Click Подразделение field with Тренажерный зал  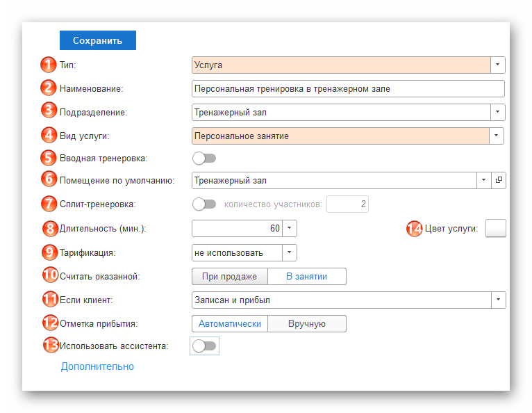341,113
